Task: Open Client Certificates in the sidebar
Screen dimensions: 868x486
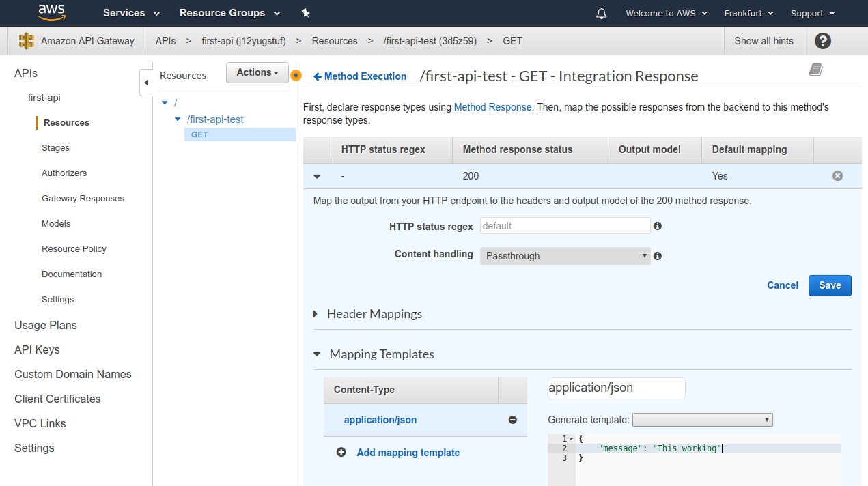Action: click(57, 399)
